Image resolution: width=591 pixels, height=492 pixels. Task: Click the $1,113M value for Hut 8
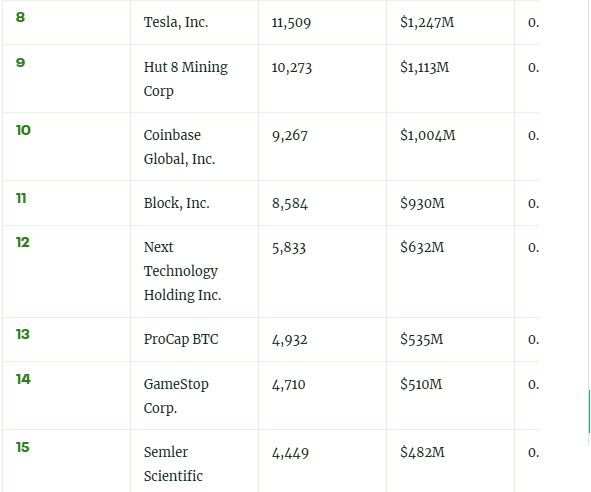(x=424, y=67)
